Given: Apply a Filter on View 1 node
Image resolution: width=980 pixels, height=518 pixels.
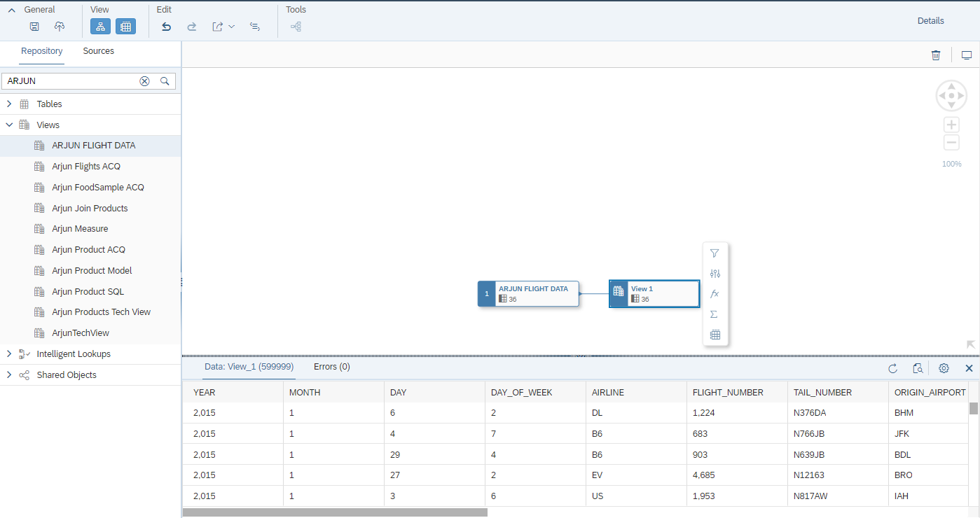Looking at the screenshot, I should [x=715, y=253].
